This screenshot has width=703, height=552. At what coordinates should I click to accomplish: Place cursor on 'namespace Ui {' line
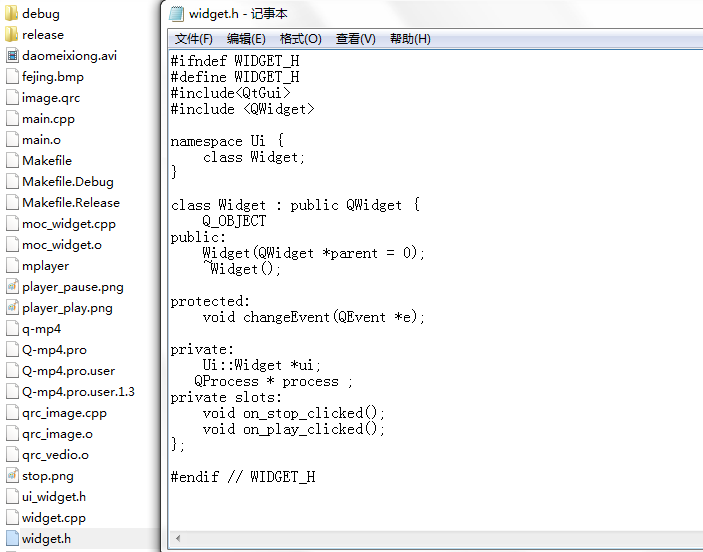click(x=227, y=141)
